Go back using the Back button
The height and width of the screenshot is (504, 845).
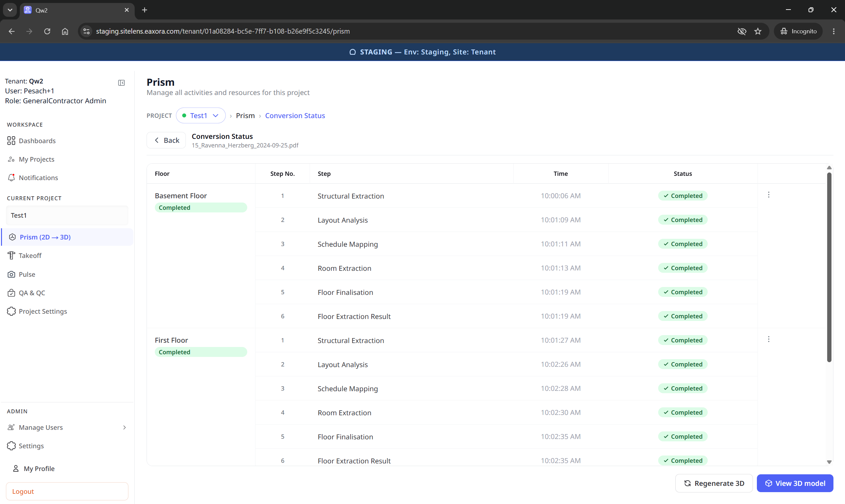point(166,140)
